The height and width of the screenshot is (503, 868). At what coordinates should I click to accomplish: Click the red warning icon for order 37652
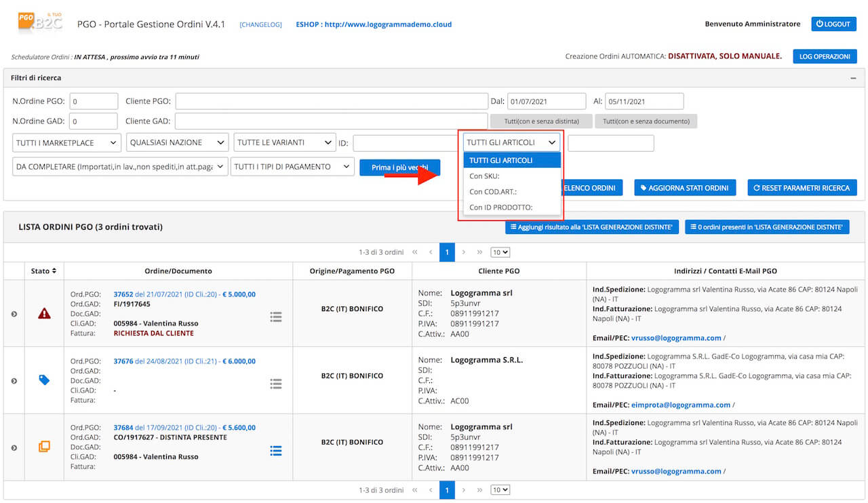(x=44, y=313)
